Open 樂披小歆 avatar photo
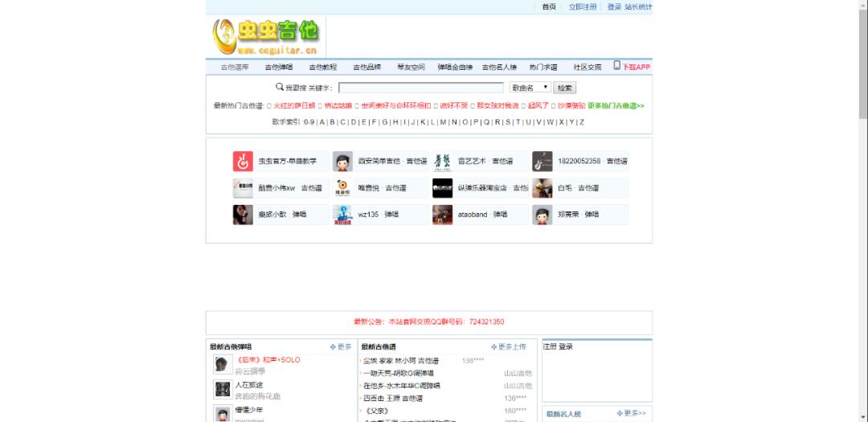The height and width of the screenshot is (422, 868). point(243,215)
